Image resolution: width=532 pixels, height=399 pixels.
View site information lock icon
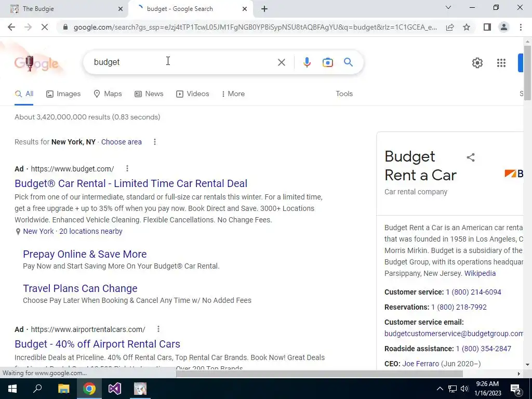coord(65,27)
